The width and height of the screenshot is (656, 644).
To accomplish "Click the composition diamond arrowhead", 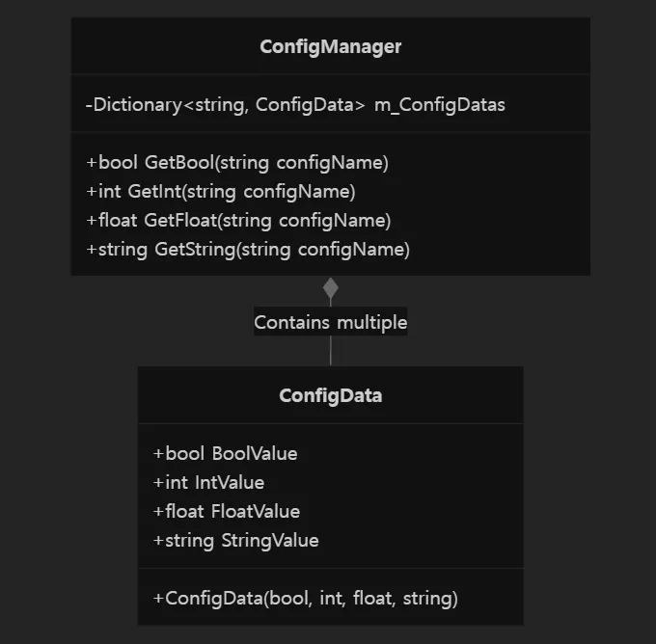I will pos(331,288).
